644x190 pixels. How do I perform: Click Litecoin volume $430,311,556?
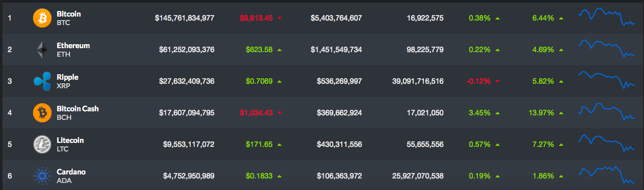[339, 144]
